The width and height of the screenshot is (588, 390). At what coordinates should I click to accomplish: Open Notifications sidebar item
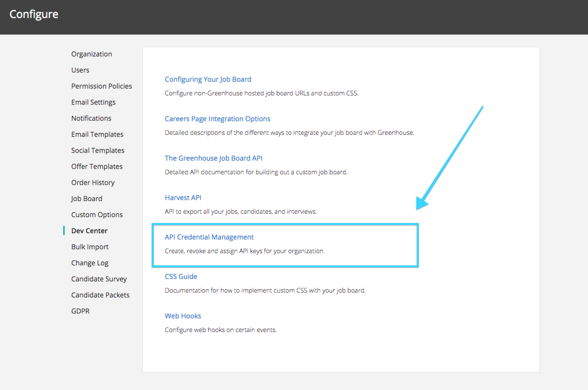pos(91,118)
